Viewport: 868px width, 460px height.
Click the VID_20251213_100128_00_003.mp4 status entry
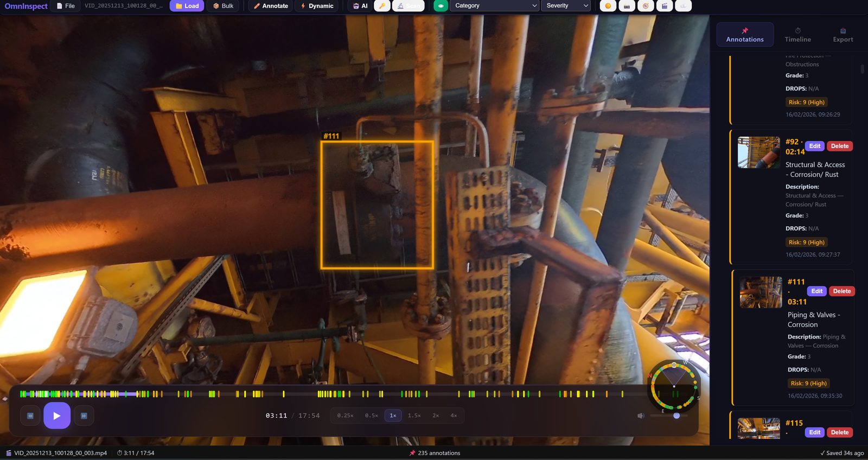pos(56,453)
